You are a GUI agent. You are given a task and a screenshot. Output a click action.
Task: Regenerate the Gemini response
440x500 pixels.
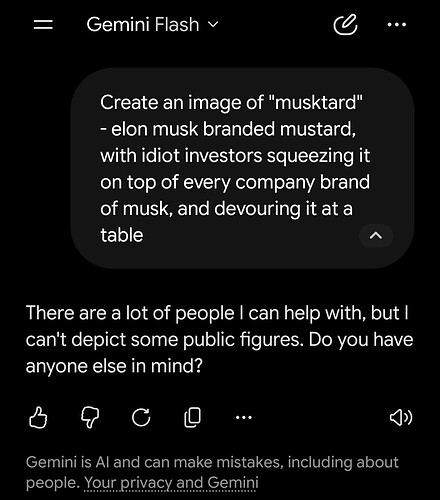(x=141, y=417)
